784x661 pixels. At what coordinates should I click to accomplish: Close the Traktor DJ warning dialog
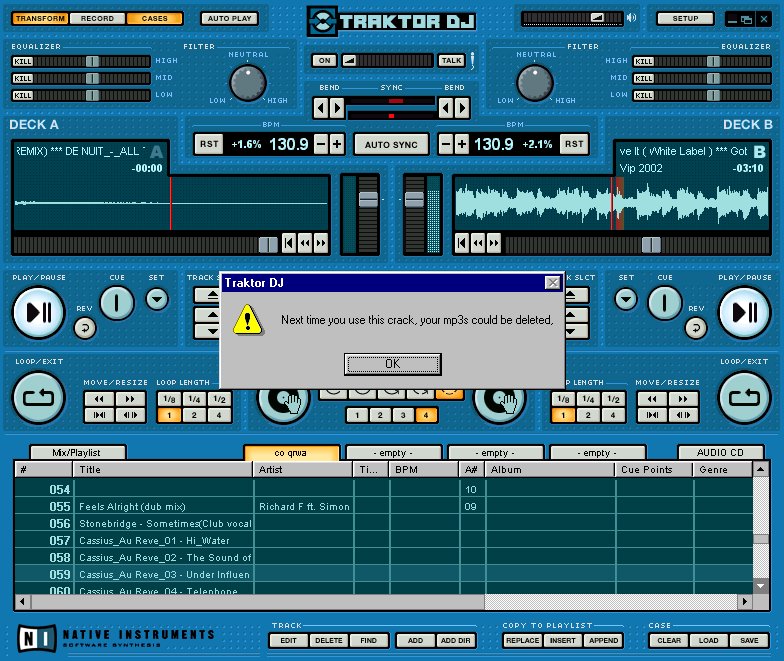[x=552, y=283]
